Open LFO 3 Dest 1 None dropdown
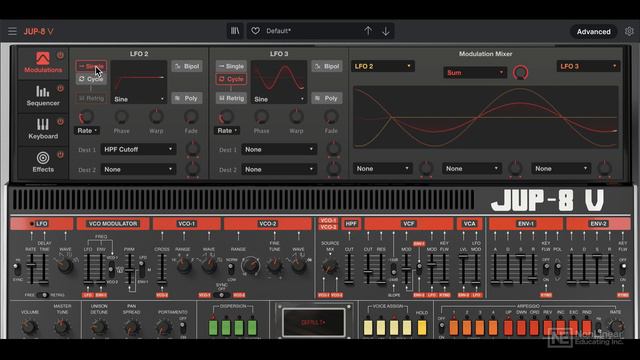The height and width of the screenshot is (360, 640). [x=279, y=149]
